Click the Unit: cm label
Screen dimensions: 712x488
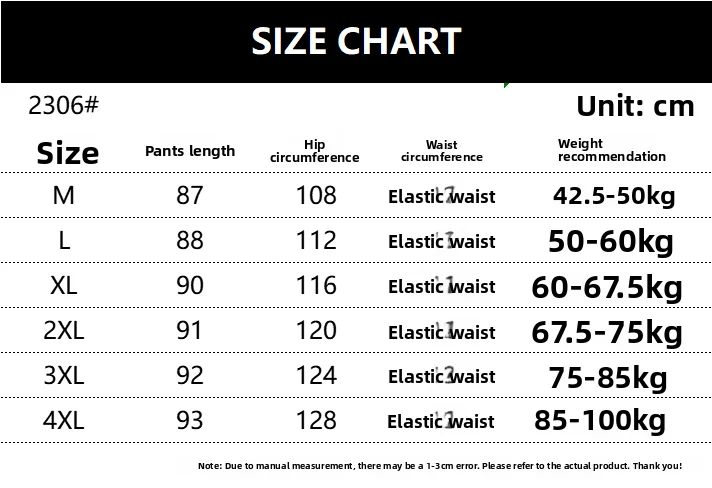coord(635,106)
